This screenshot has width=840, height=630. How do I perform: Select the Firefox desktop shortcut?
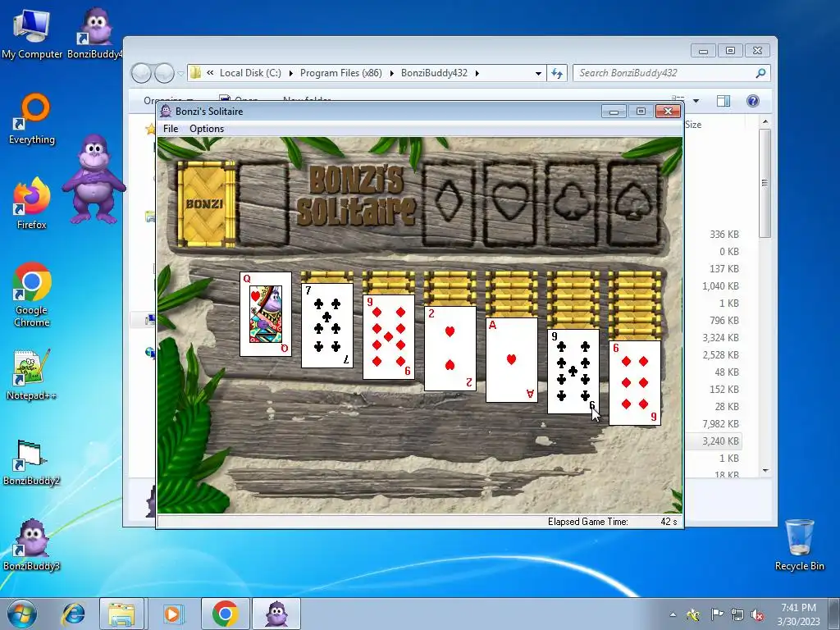pyautogui.click(x=32, y=203)
